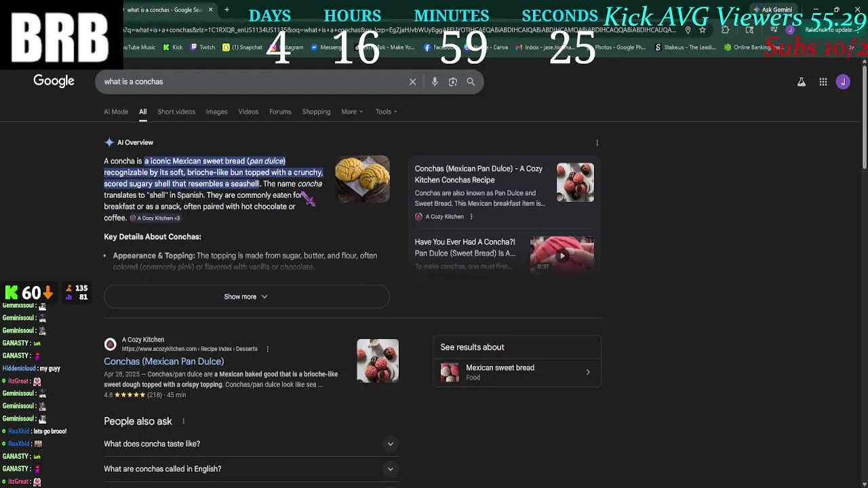
Task: Click the 'AI Overview' label
Action: click(x=135, y=143)
